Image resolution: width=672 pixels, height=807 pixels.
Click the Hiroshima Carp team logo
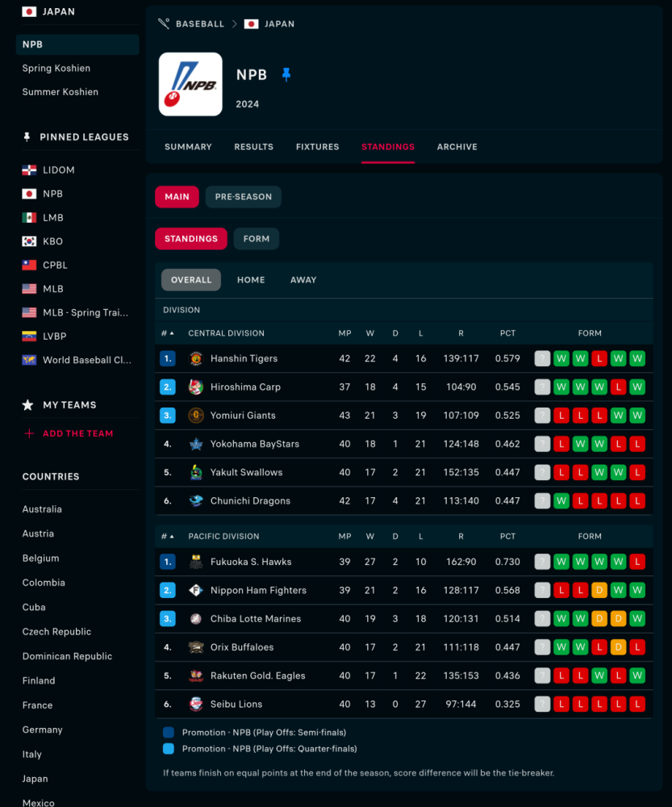(x=195, y=387)
